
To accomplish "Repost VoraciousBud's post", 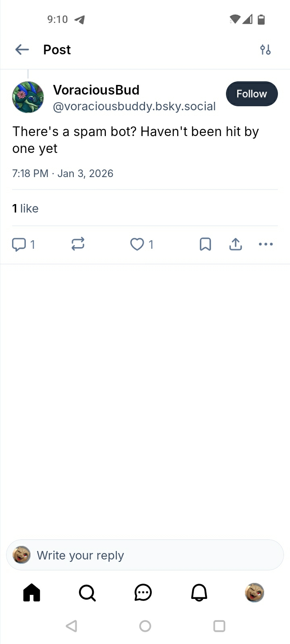I will click(x=78, y=244).
